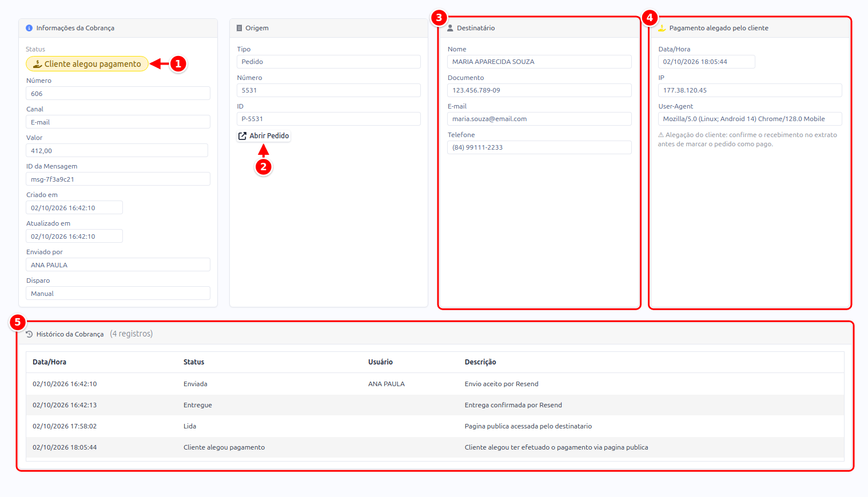
Task: Click the Disparo field showing Manual
Action: 118,294
